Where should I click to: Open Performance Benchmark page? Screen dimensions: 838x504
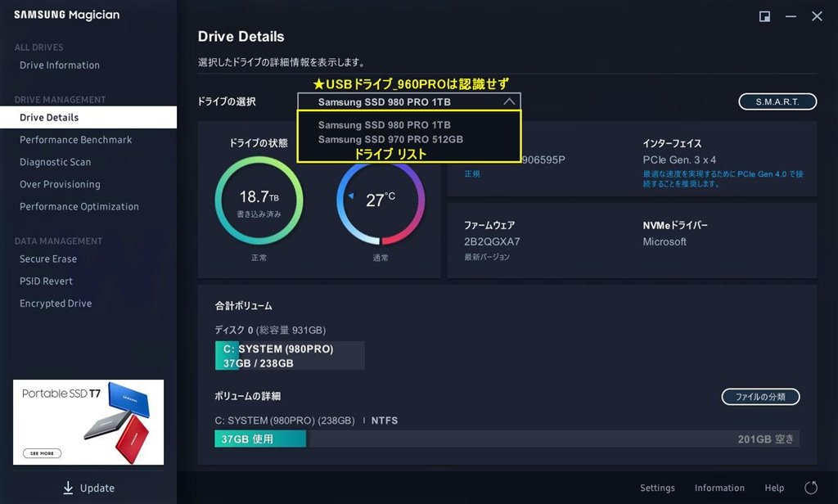75,139
